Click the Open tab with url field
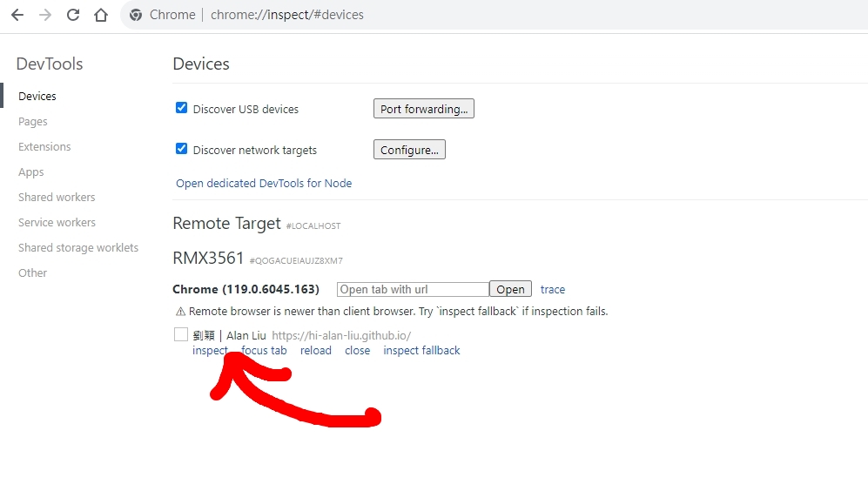This screenshot has height=491, width=868. point(413,289)
